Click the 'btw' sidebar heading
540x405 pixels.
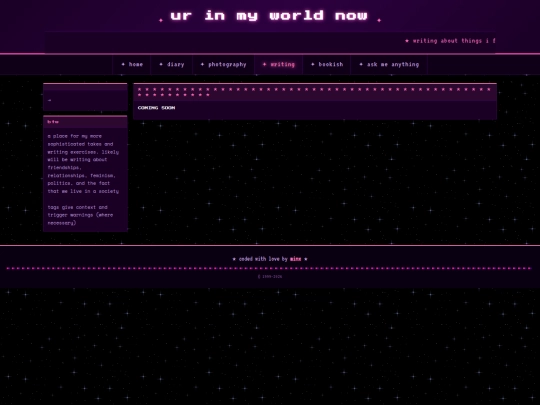coord(53,122)
